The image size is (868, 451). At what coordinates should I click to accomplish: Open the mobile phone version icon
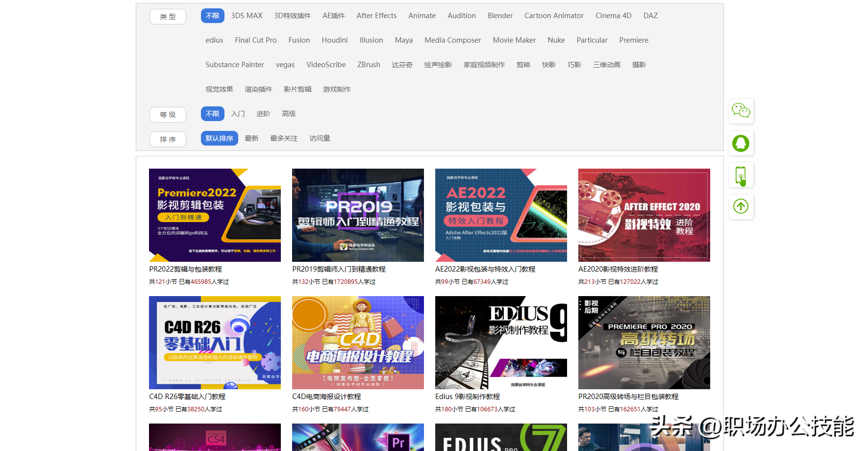(741, 175)
